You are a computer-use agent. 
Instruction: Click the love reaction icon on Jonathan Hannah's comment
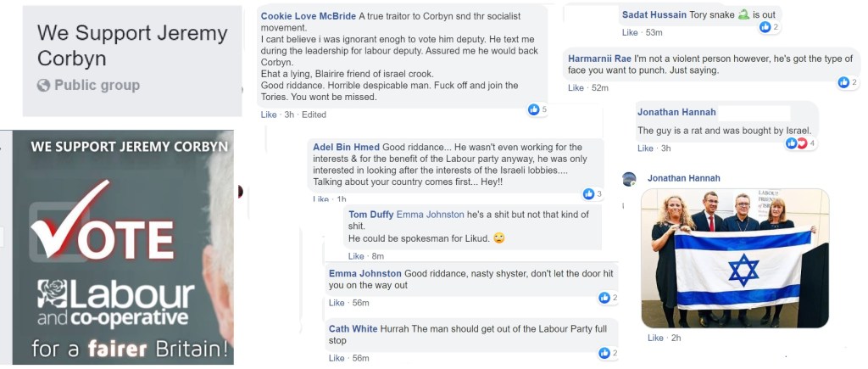tap(802, 143)
